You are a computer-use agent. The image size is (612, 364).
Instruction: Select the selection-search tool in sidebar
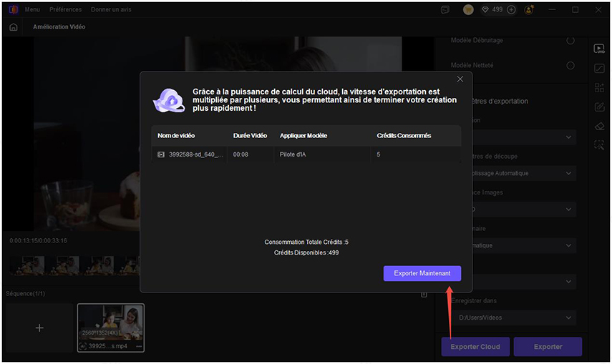click(x=599, y=145)
